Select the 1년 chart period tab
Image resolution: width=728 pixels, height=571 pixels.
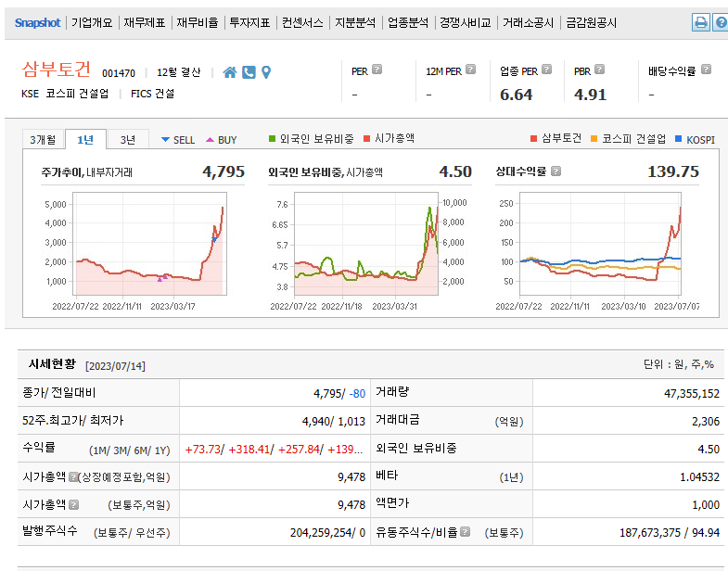[x=85, y=139]
